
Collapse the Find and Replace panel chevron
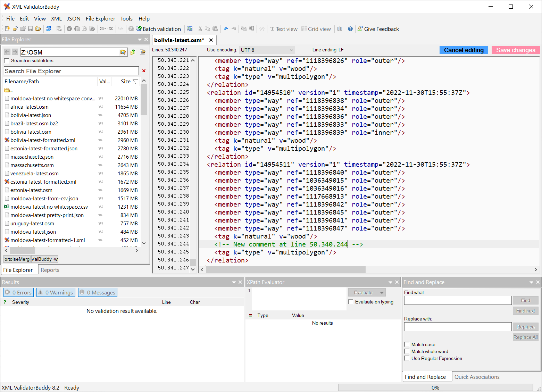531,282
